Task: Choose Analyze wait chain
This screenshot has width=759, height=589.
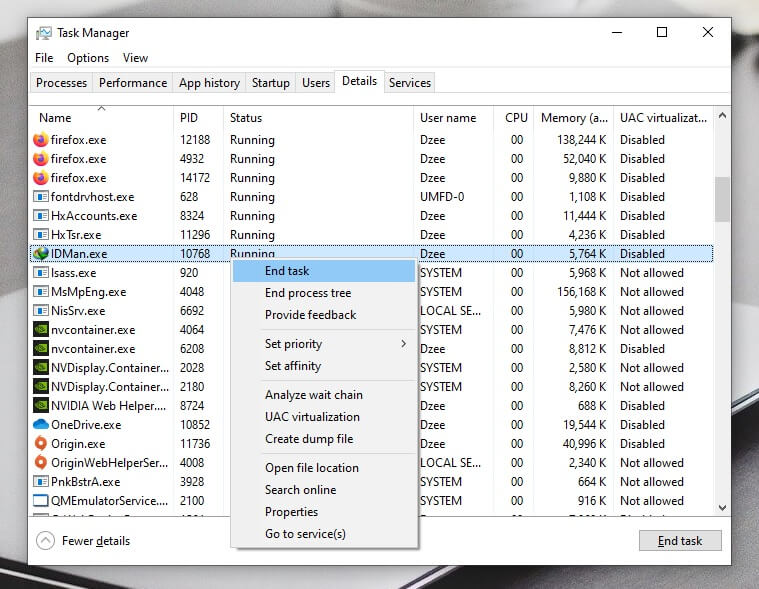Action: [324, 395]
